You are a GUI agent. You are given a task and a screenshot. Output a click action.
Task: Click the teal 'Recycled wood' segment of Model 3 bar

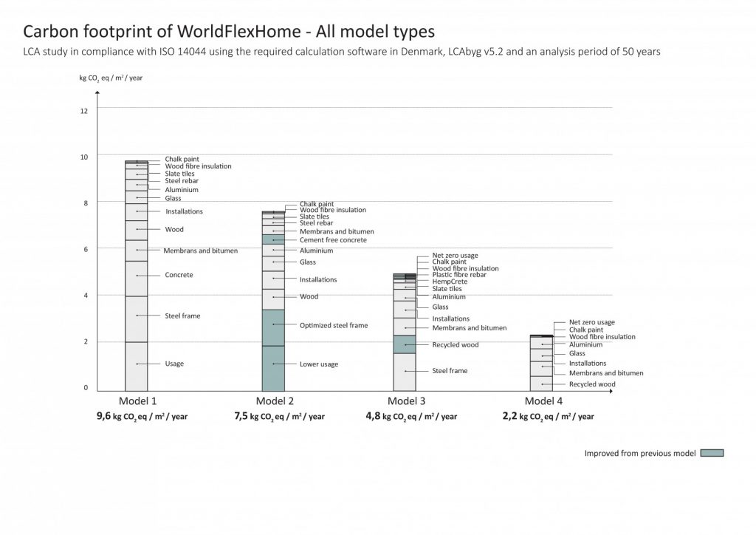(x=405, y=344)
